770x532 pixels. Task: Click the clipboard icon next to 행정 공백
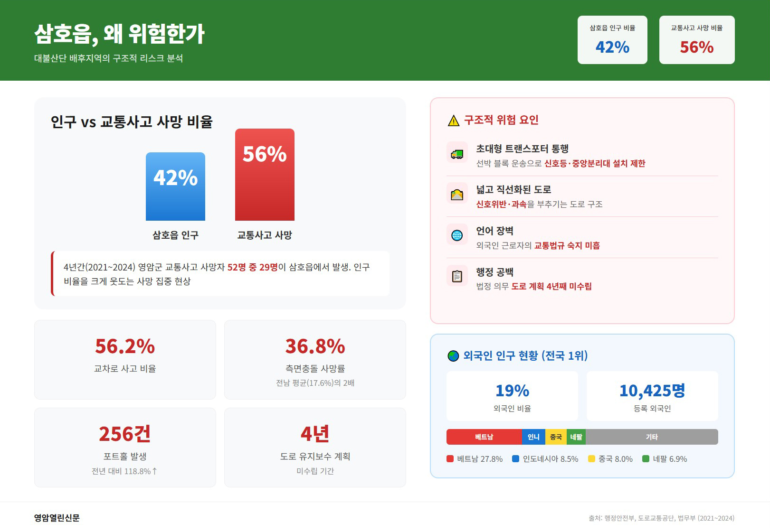coord(457,276)
